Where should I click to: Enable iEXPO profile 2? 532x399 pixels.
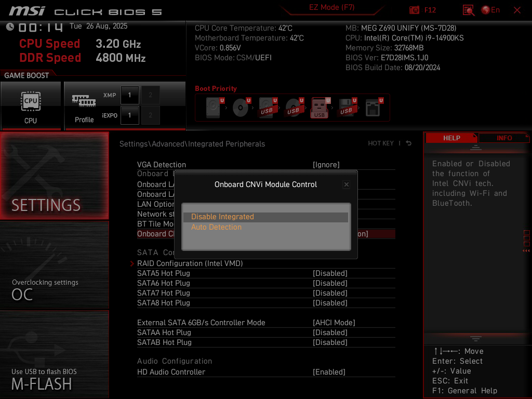click(150, 115)
